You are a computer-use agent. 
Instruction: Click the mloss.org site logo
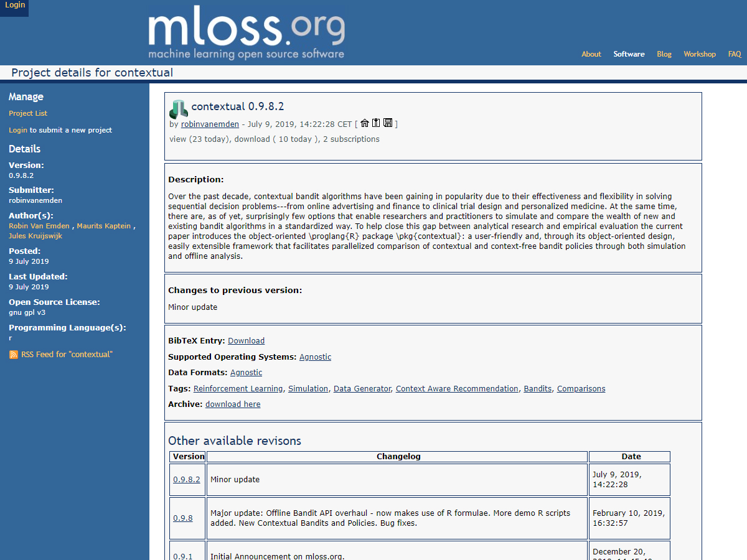tap(246, 34)
